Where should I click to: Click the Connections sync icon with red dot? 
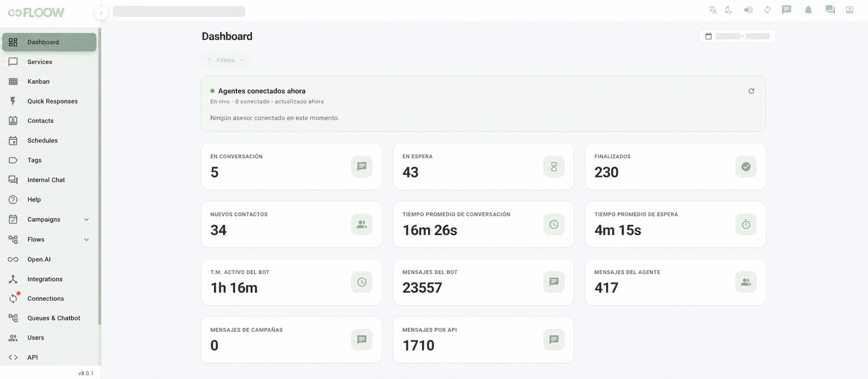click(x=13, y=298)
